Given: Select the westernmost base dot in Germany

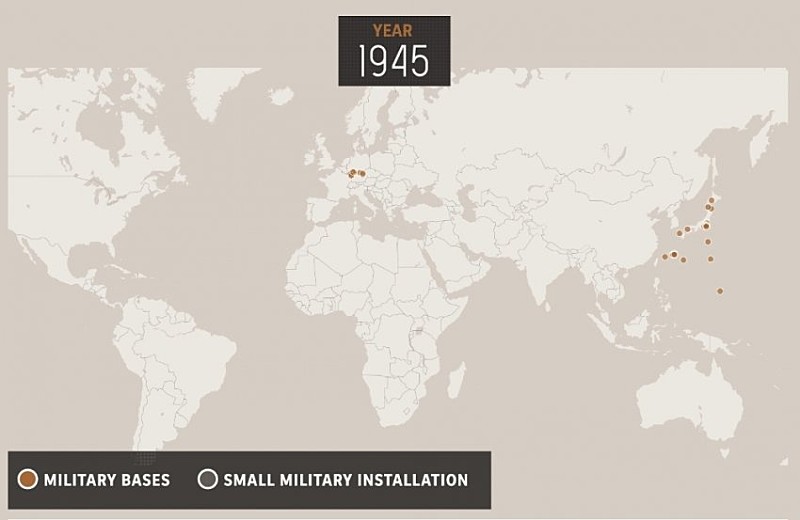Looking at the screenshot, I should [350, 175].
